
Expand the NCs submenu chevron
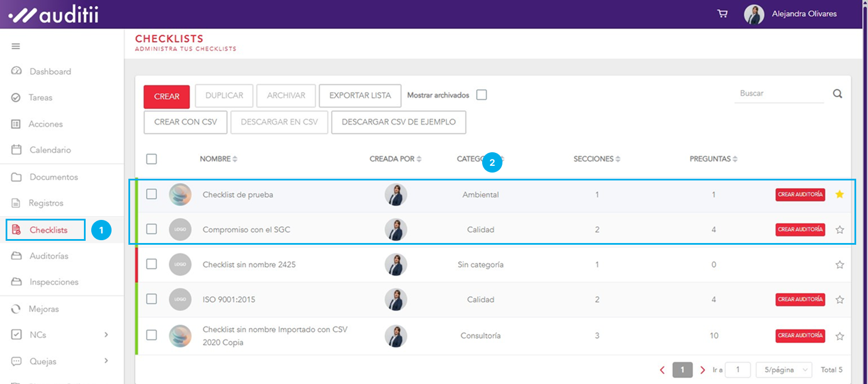tap(106, 335)
